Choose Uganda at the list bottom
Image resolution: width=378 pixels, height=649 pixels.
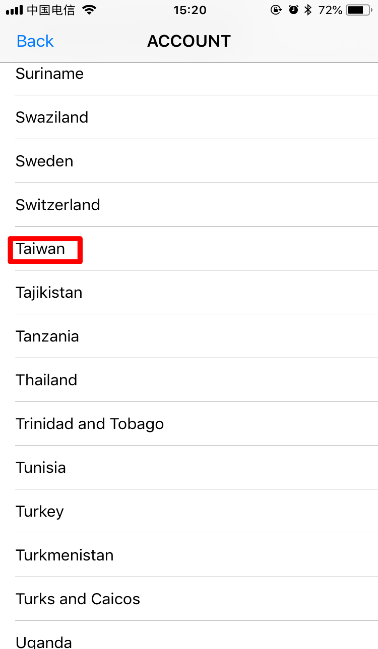click(189, 635)
